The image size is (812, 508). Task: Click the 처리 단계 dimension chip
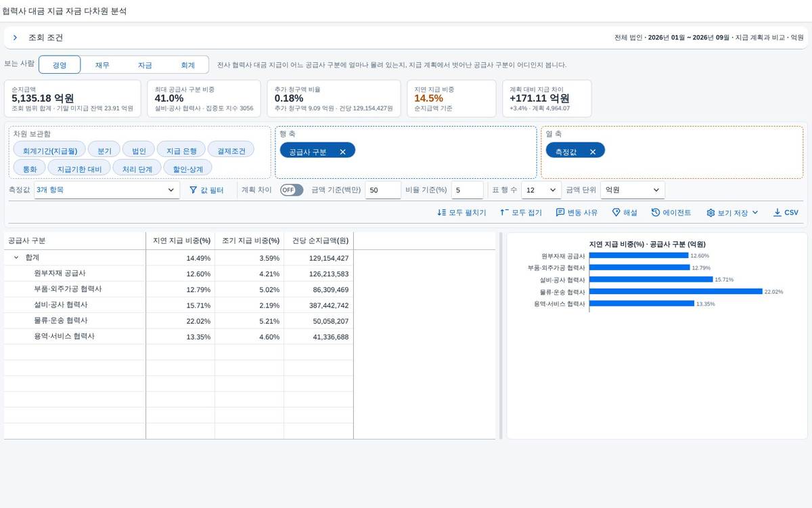pos(137,168)
